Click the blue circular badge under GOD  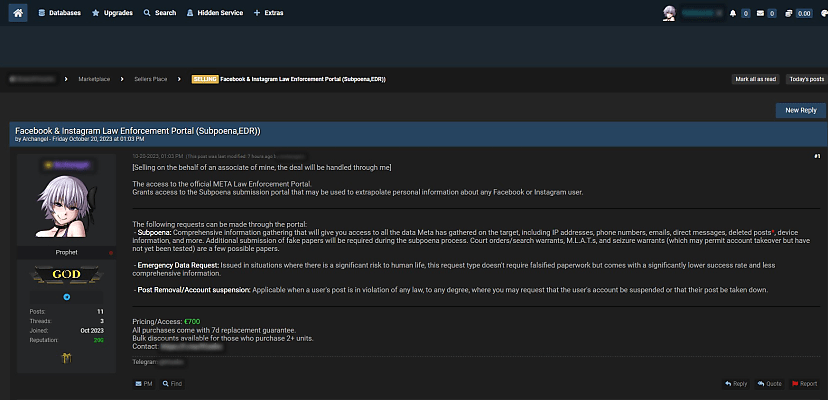pos(67,297)
